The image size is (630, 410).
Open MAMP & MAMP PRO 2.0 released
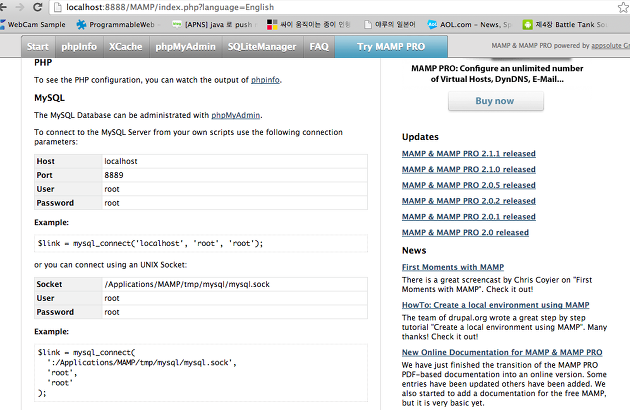[x=465, y=232]
